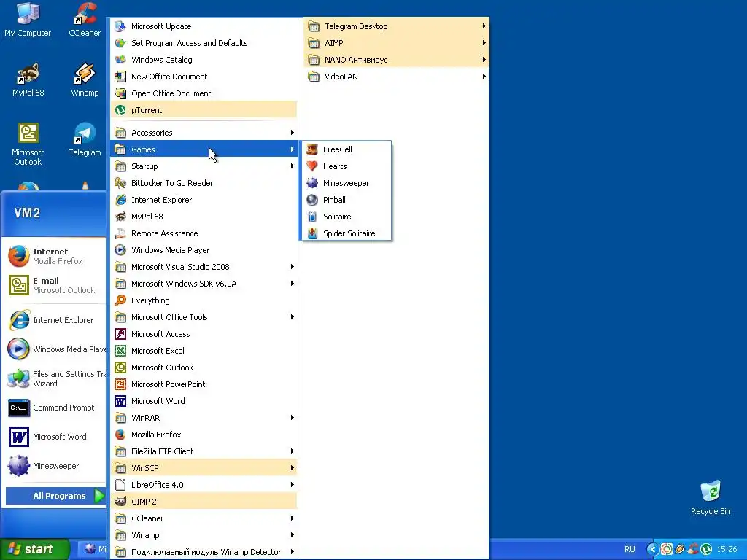This screenshot has height=560, width=747.
Task: Click the Microsoft Update icon
Action: tap(120, 26)
